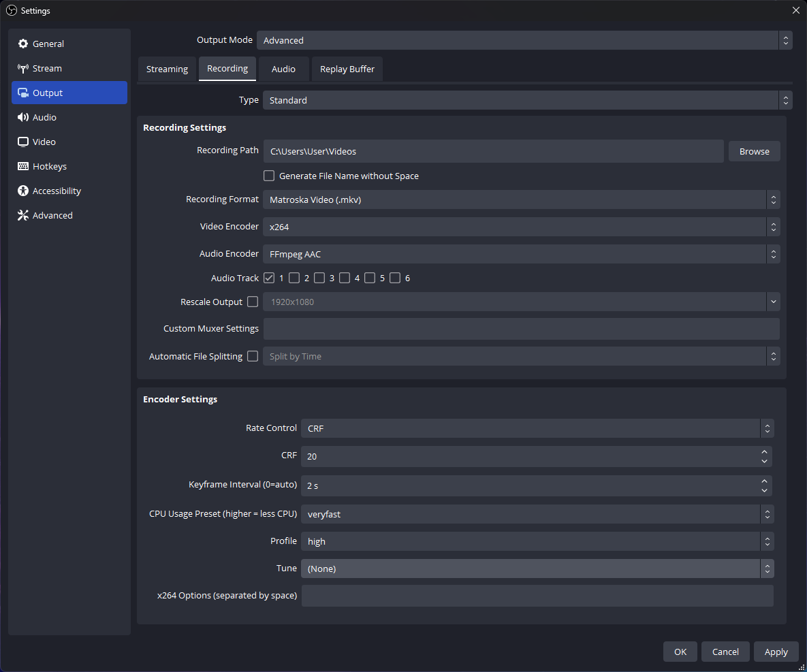Click the OBS logo in title bar
Image resolution: width=807 pixels, height=672 pixels.
pos(11,10)
